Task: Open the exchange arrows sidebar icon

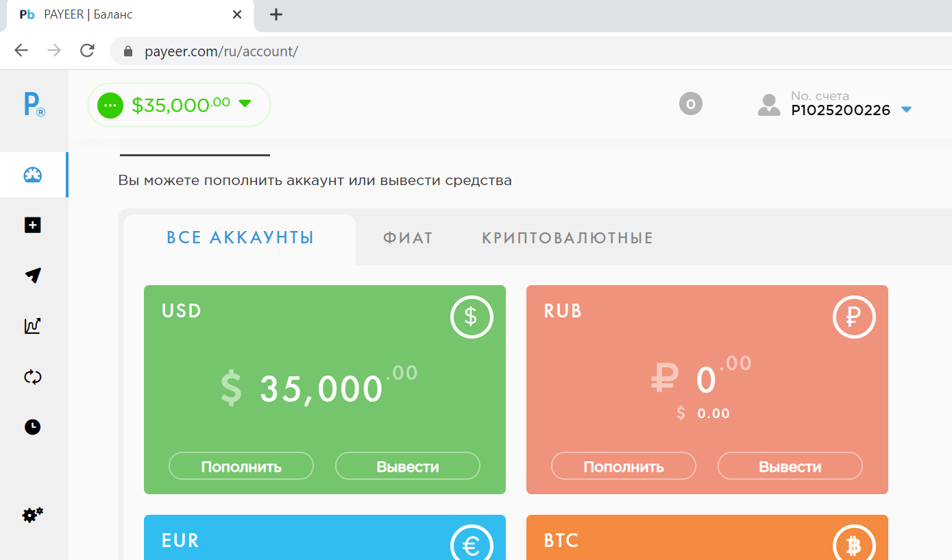Action: tap(33, 376)
